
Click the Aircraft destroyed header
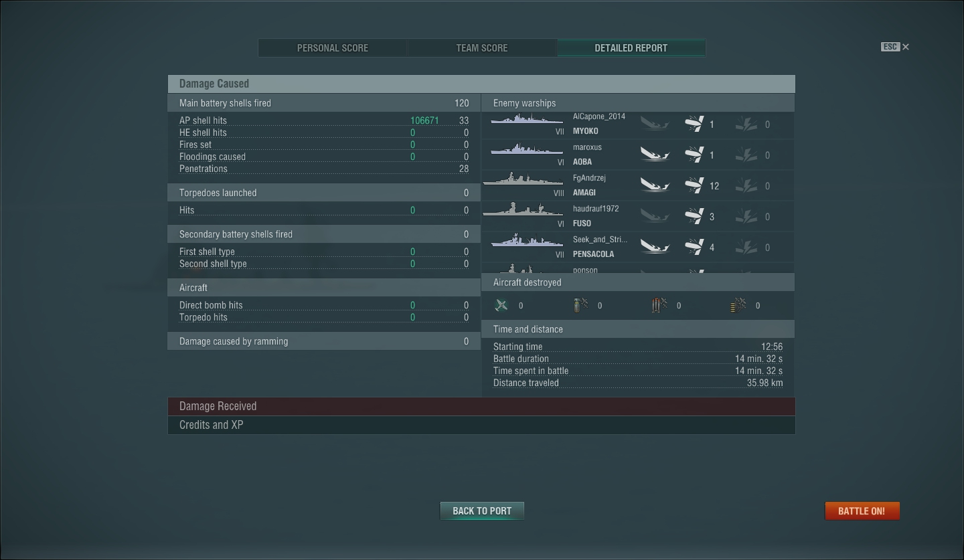tap(638, 282)
